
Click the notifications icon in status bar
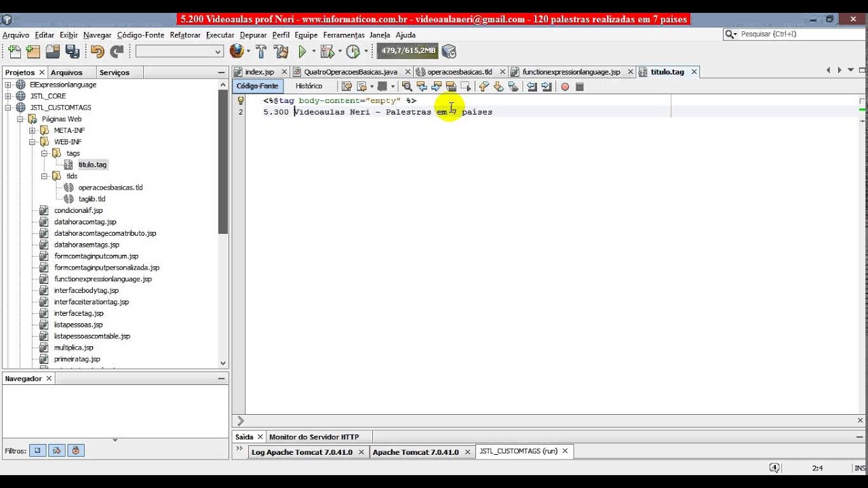click(775, 468)
